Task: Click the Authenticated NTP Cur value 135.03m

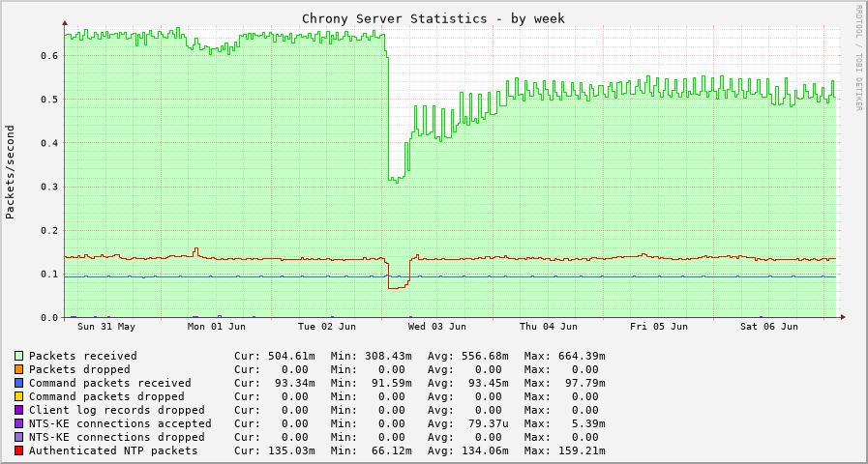Action: pyautogui.click(x=291, y=450)
